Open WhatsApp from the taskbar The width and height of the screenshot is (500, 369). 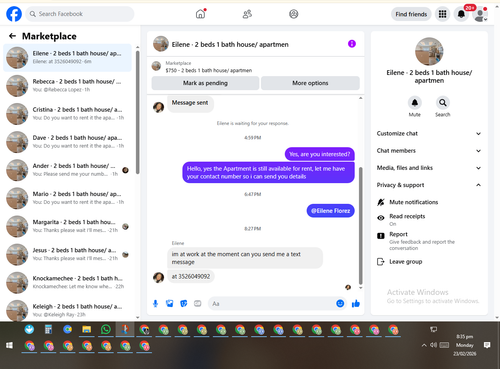[x=106, y=330]
